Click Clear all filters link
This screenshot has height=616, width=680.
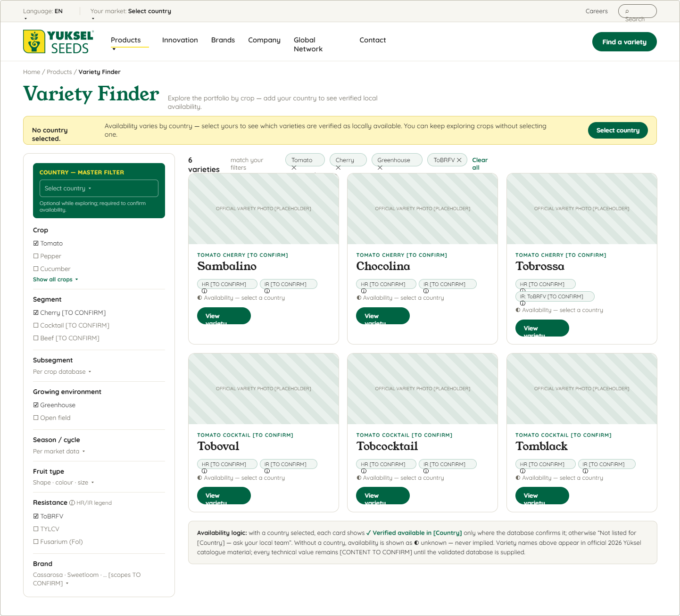[x=480, y=164]
